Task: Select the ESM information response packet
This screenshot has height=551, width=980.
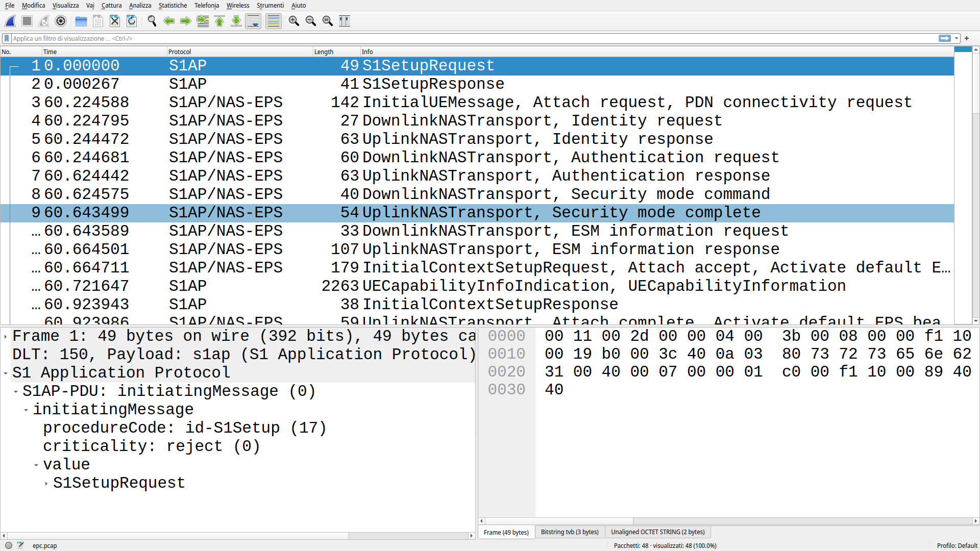Action: click(477, 249)
